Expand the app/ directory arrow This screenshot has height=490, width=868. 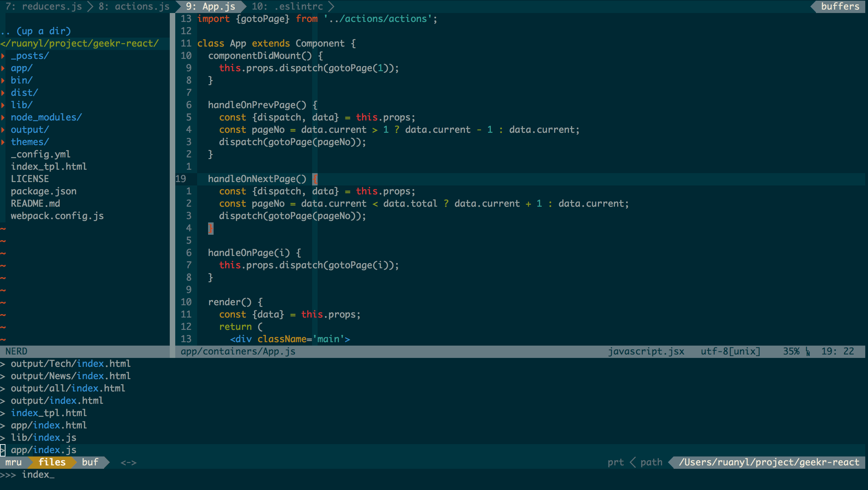tap(3, 68)
